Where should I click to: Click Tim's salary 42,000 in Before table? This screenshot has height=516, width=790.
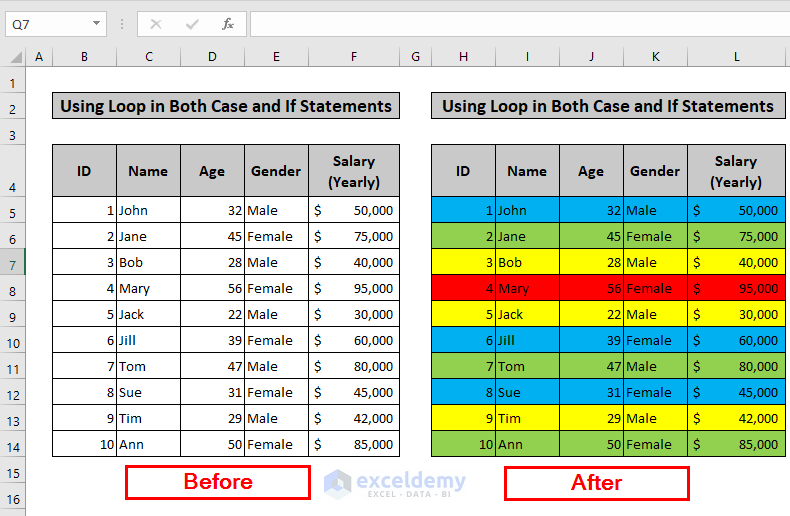pyautogui.click(x=354, y=418)
